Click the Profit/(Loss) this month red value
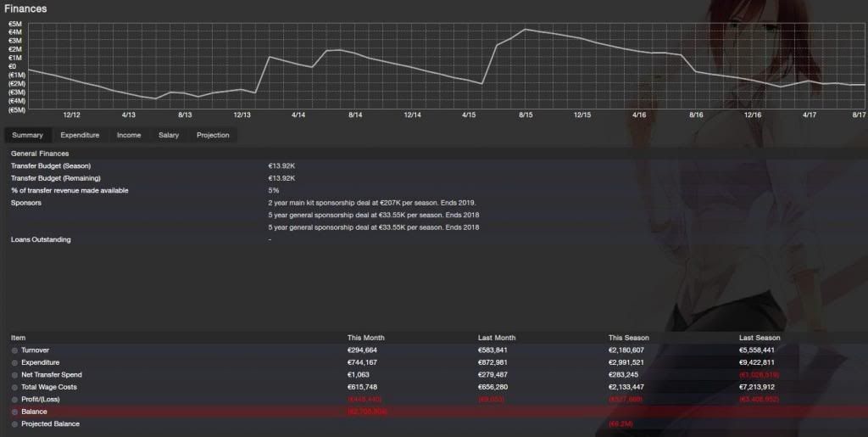The image size is (868, 437). (x=364, y=400)
